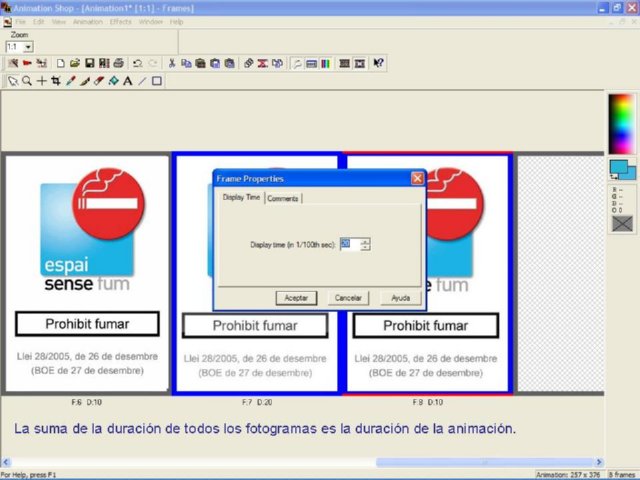Viewport: 640px width, 480px height.
Task: Delete frames with the red X icon
Action: [262, 63]
